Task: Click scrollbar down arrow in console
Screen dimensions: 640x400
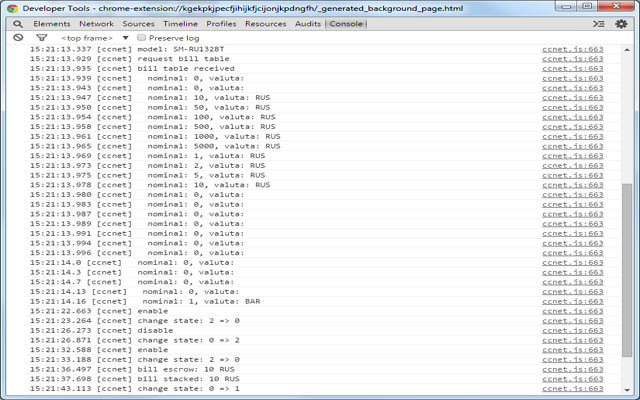Action: tap(627, 390)
